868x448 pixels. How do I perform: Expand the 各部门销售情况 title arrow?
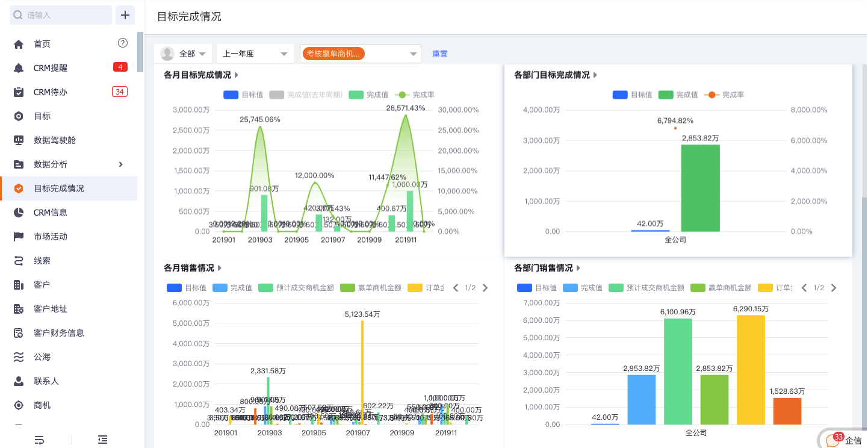(x=578, y=268)
